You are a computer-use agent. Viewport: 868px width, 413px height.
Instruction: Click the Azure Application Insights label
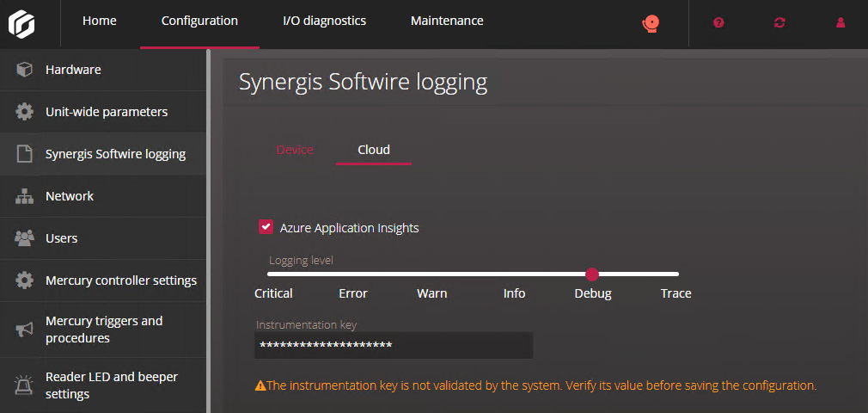point(349,228)
